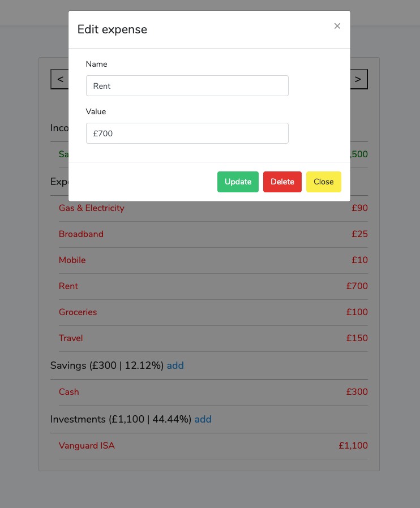Go to next month with > arrow
Screen dimensions: 420x508
[358, 79]
